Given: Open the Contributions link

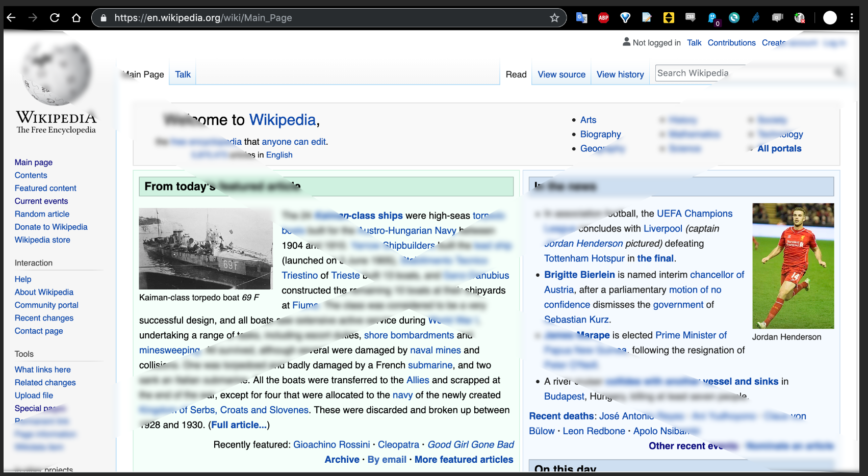Looking at the screenshot, I should [731, 43].
